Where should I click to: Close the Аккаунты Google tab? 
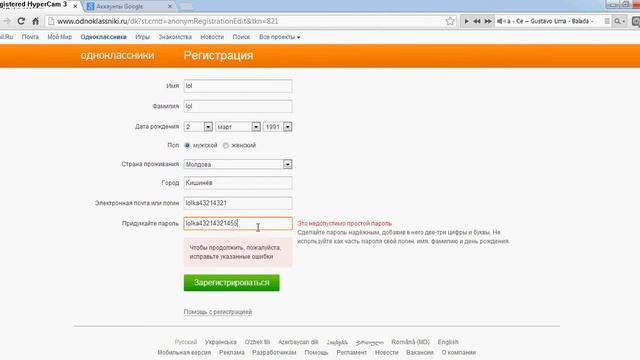pyautogui.click(x=170, y=6)
